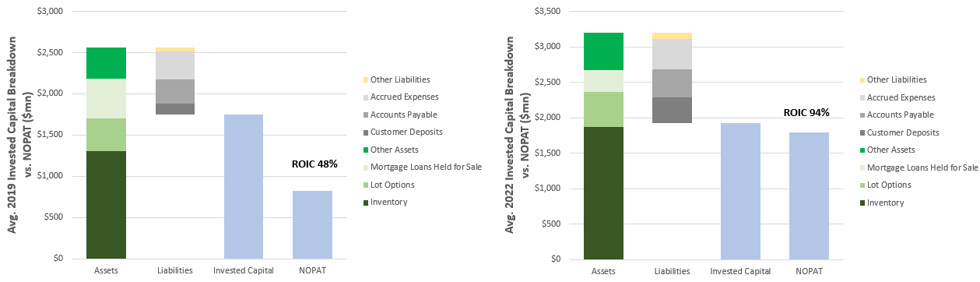Click the ROIC 48% label
Screen dimensions: 980x282
point(314,164)
